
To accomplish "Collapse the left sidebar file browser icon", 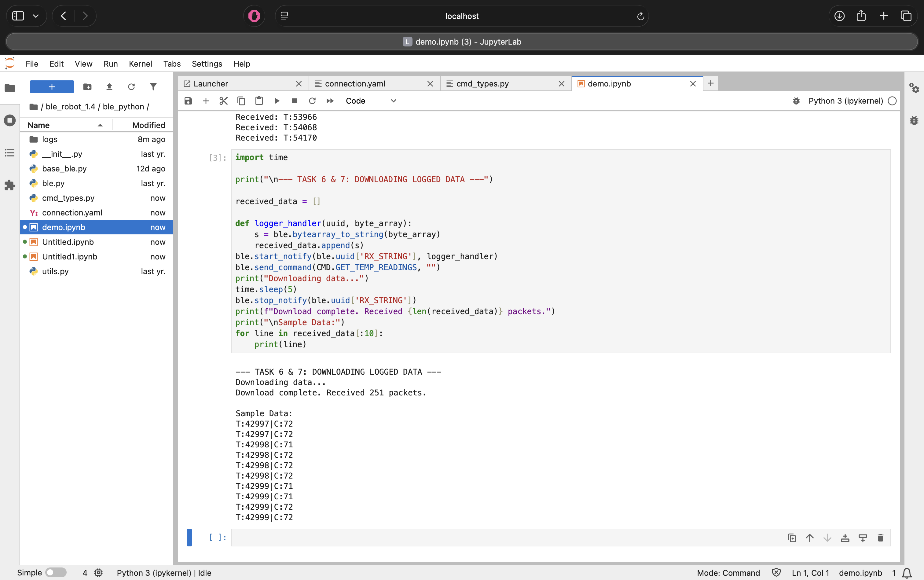I will pyautogui.click(x=9, y=88).
